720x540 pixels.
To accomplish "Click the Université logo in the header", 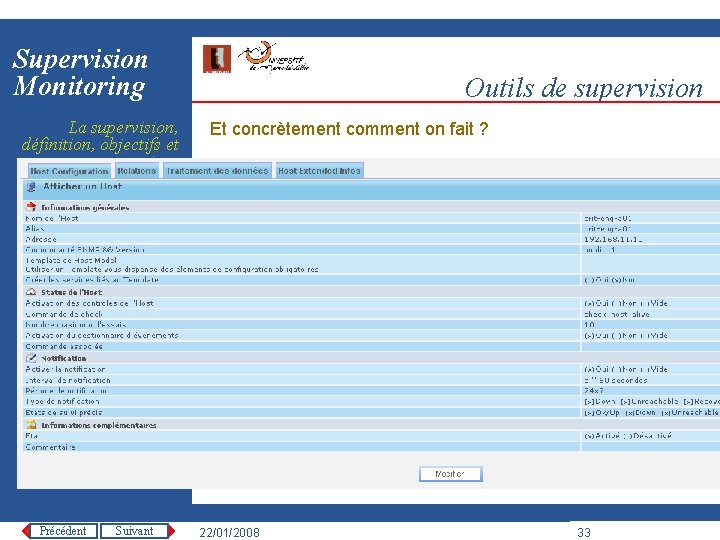I will click(x=274, y=57).
